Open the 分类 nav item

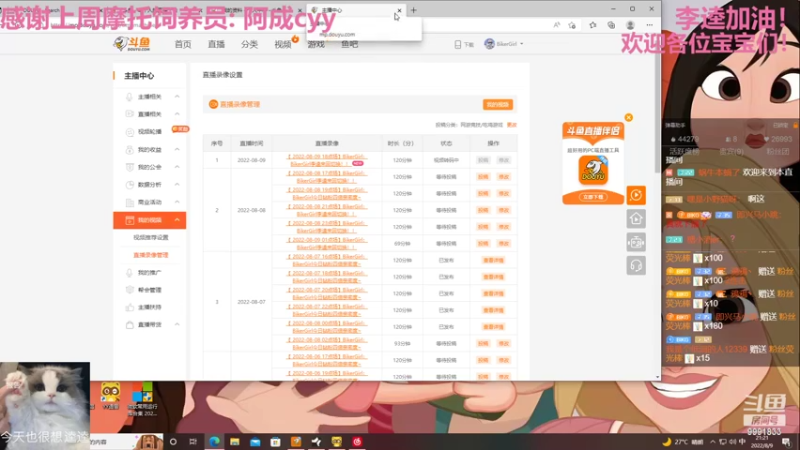[x=249, y=44]
